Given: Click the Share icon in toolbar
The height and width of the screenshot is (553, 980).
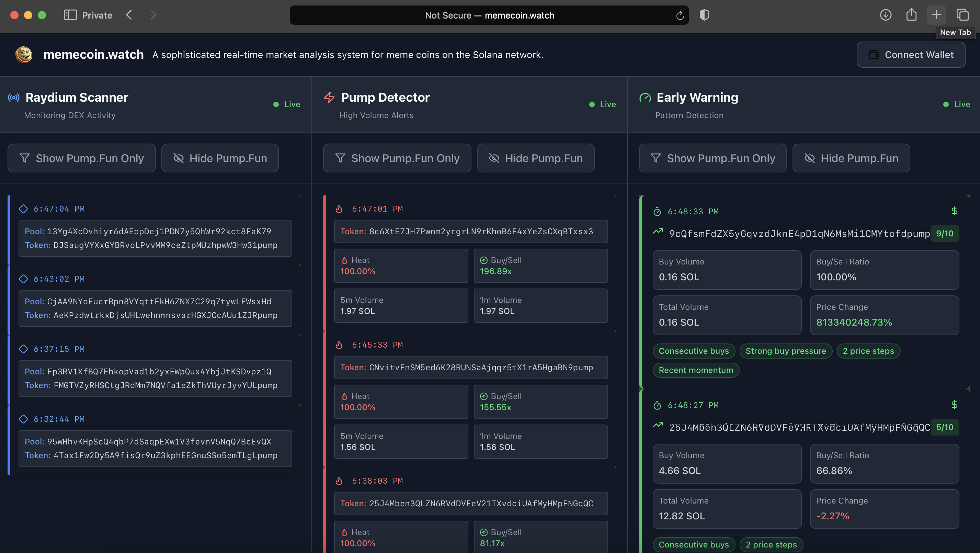Looking at the screenshot, I should [911, 14].
